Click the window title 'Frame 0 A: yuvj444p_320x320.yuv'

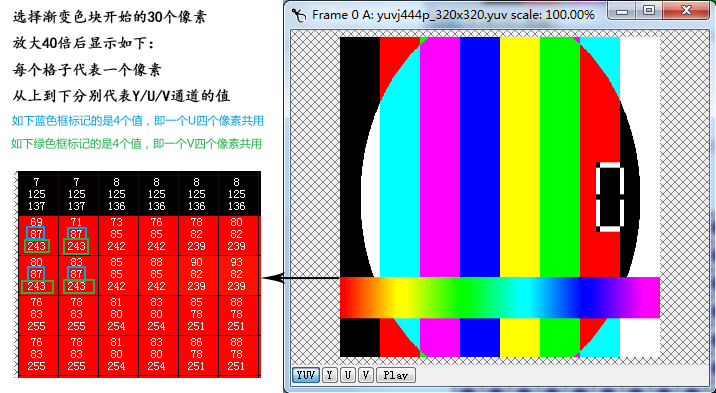[410, 15]
